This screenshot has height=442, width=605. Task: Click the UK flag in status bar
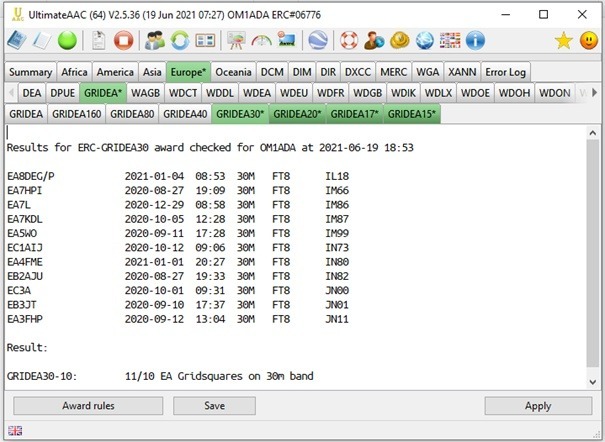pos(15,431)
